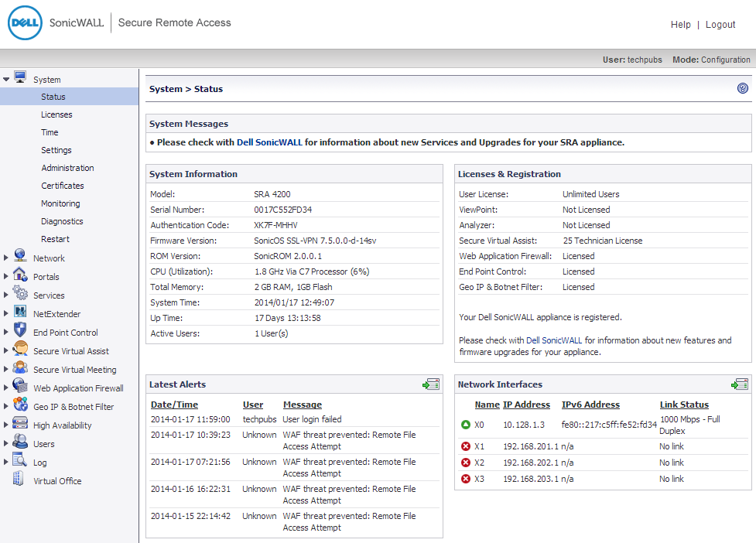
Task: Click the Users icon in sidebar
Action: click(20, 441)
